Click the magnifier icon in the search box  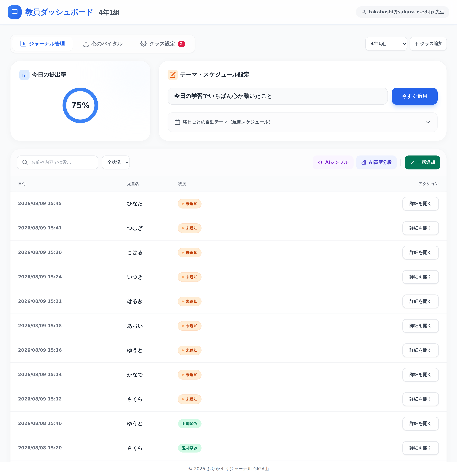tap(25, 162)
